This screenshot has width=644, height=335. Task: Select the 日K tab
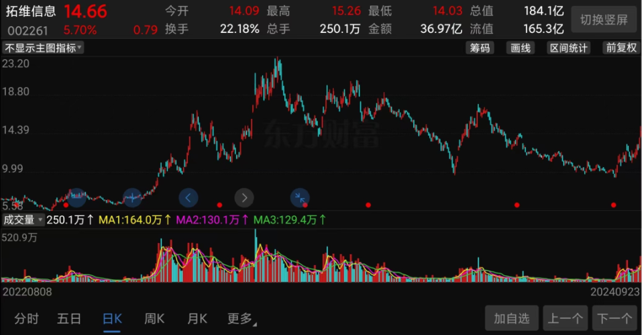point(112,319)
